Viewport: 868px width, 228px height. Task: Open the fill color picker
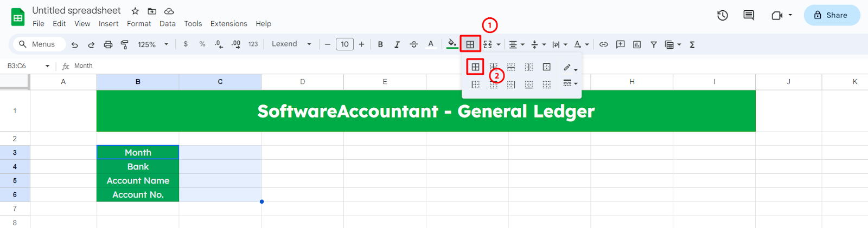(452, 44)
